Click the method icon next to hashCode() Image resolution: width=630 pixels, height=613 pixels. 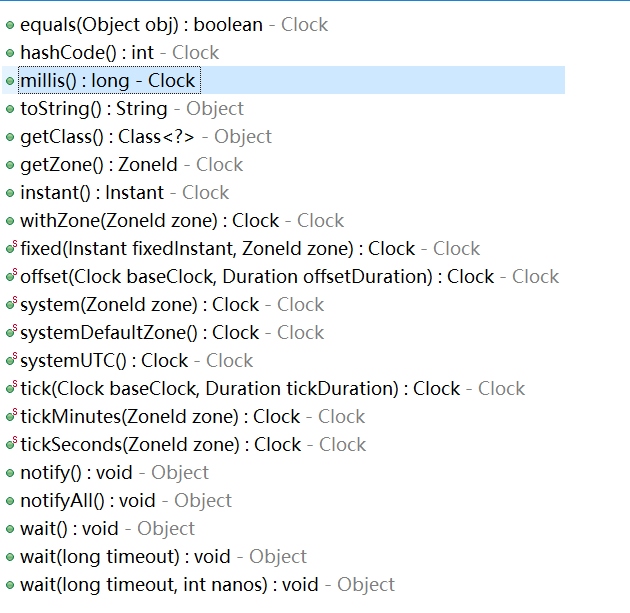(x=10, y=53)
